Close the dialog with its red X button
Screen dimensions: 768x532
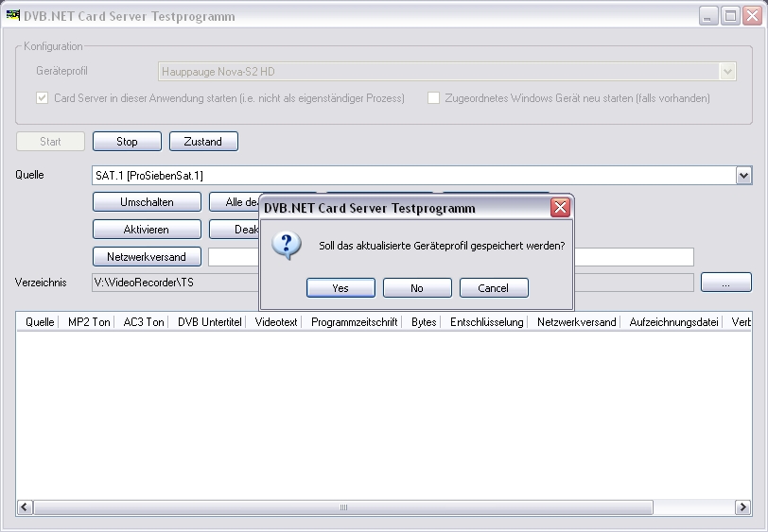tap(560, 208)
